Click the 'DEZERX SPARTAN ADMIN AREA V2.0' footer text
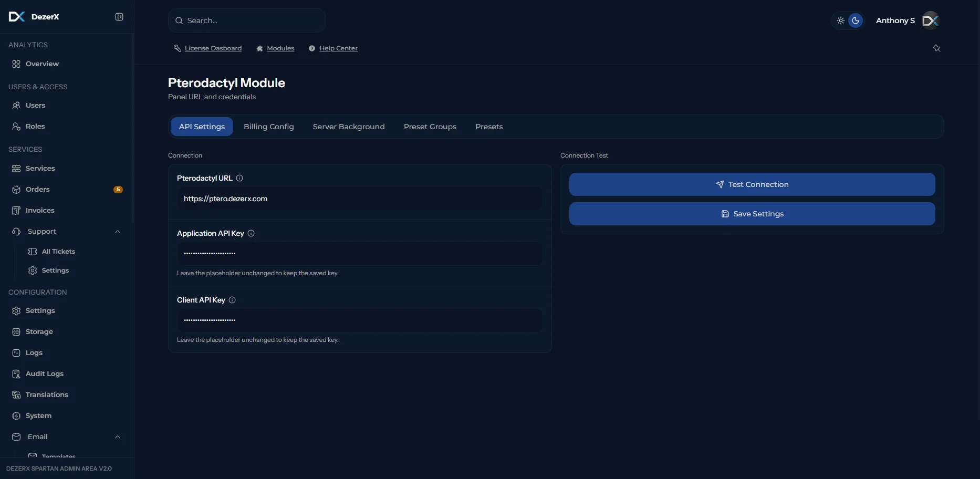 coord(59,468)
